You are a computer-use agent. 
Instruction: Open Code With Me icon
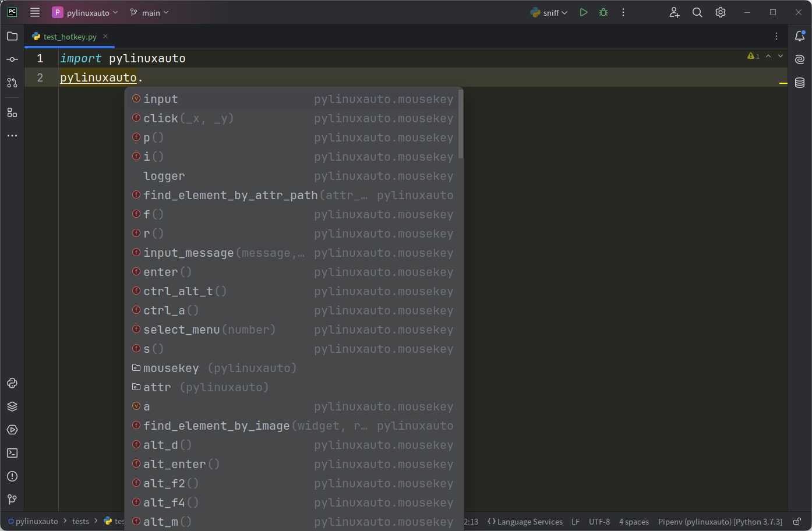pyautogui.click(x=674, y=12)
